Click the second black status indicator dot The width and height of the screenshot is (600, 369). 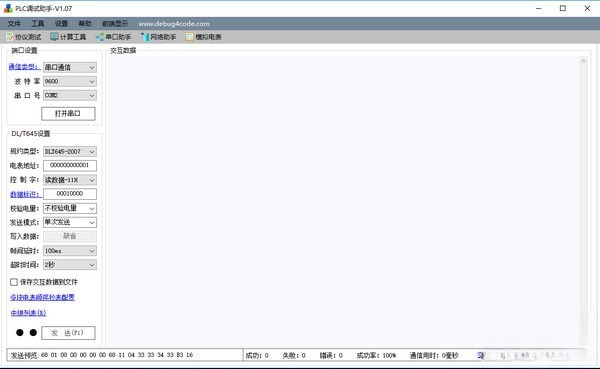[33, 333]
